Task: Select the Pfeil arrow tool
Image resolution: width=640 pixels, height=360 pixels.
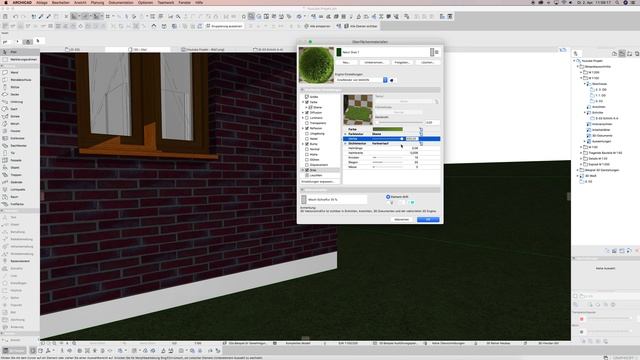Action: [x=19, y=52]
